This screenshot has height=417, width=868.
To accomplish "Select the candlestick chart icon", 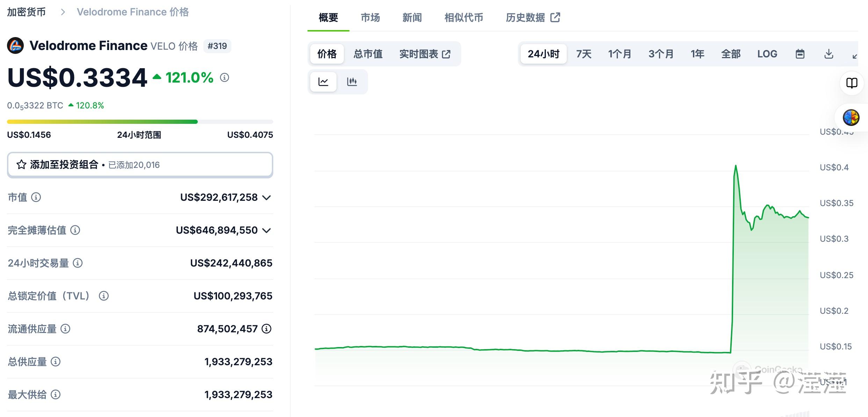I will [x=352, y=81].
